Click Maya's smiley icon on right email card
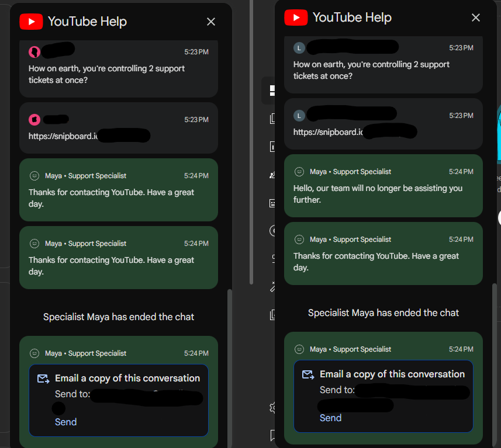The height and width of the screenshot is (448, 501). tap(299, 349)
